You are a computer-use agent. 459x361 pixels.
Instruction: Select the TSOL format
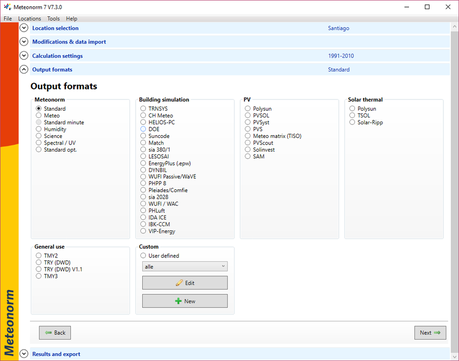[x=352, y=115]
